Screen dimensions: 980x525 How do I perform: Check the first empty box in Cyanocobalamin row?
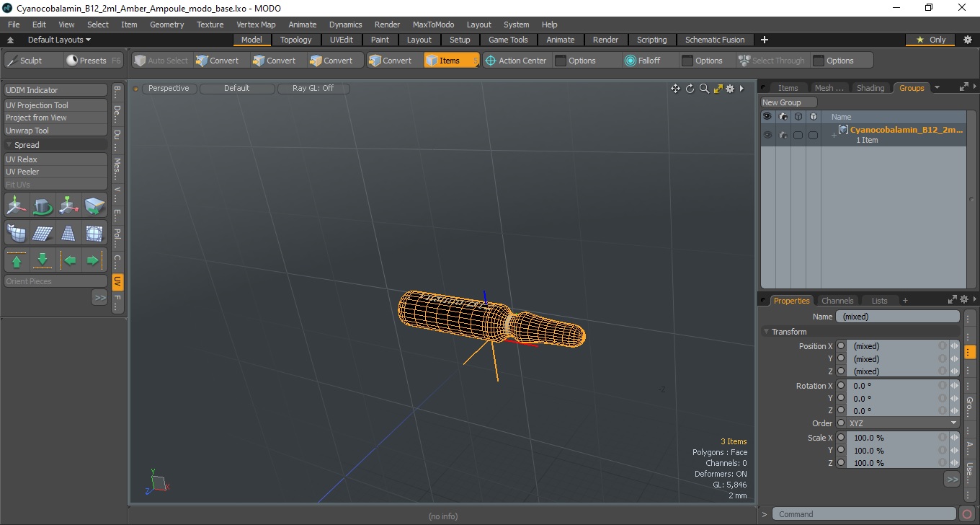(x=798, y=135)
